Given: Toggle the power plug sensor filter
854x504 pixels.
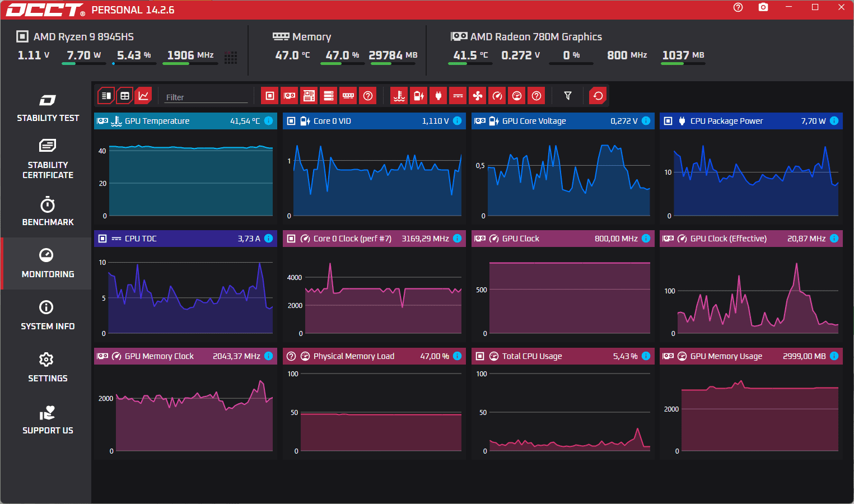Looking at the screenshot, I should click(x=438, y=96).
